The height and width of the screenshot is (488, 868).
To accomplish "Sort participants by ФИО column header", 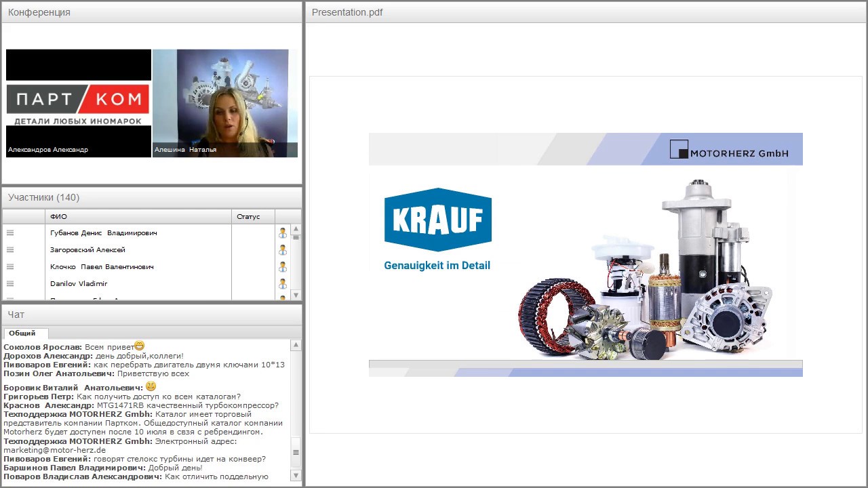I will [x=138, y=217].
